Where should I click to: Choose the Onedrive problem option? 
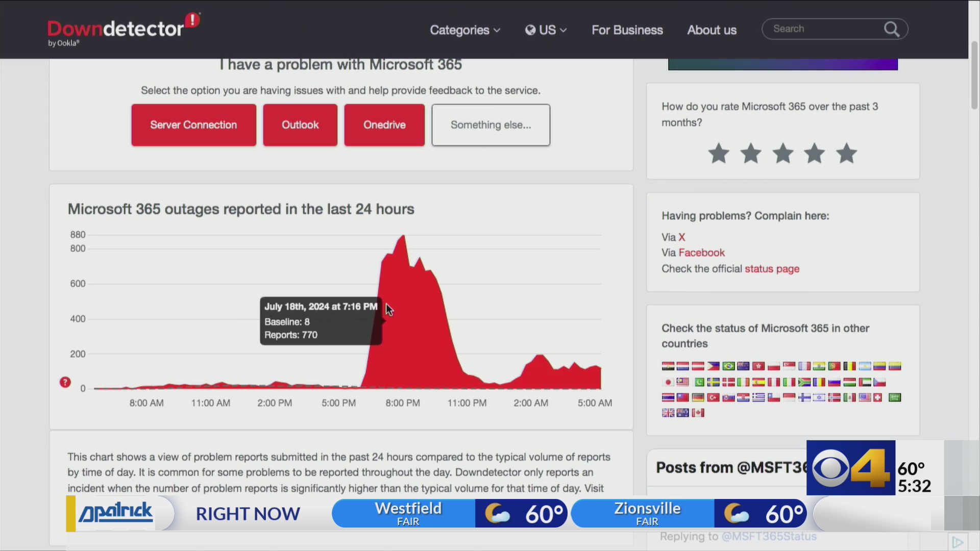pyautogui.click(x=384, y=124)
